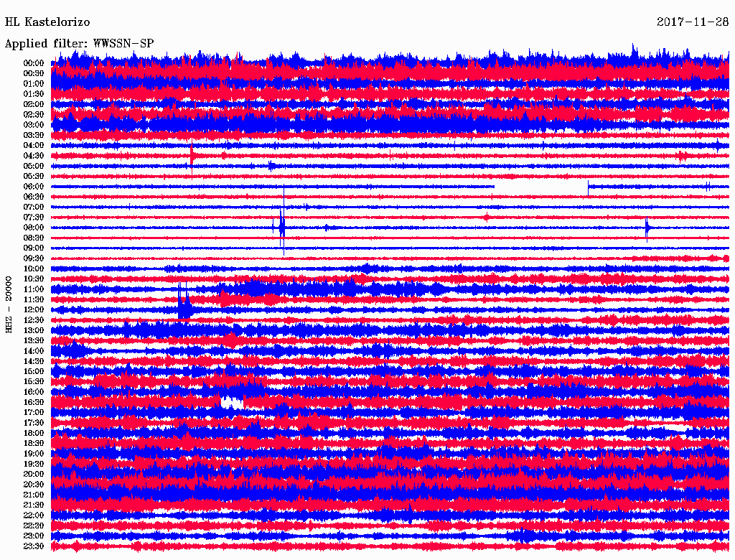Click the 10:00 time label
Screen dimensions: 735x560
(34, 269)
